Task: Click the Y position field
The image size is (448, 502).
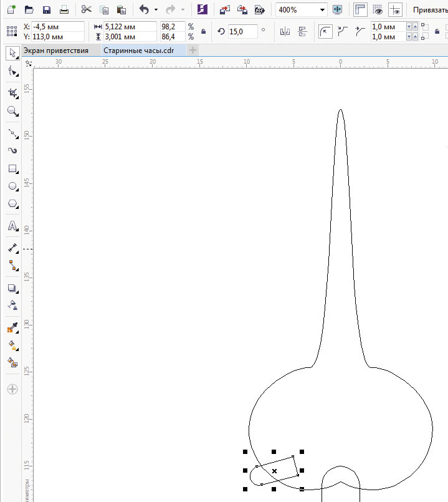Action: [58, 37]
